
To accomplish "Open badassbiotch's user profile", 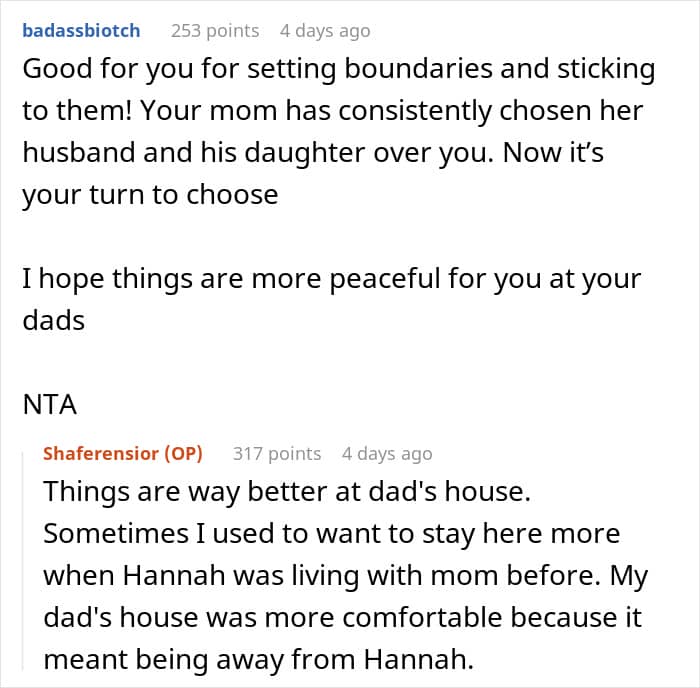I will coord(81,31).
